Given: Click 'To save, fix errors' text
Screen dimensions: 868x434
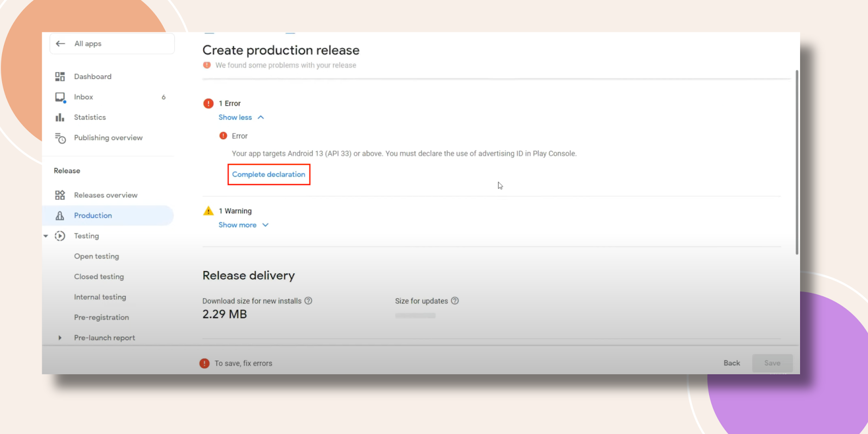Looking at the screenshot, I should pyautogui.click(x=244, y=363).
